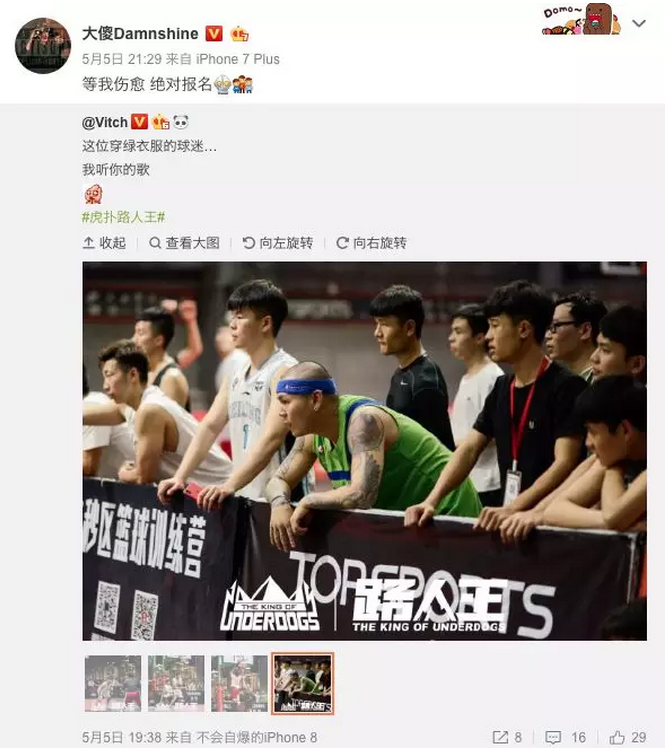Select the second photo thumbnail
The width and height of the screenshot is (670, 756).
(x=176, y=683)
